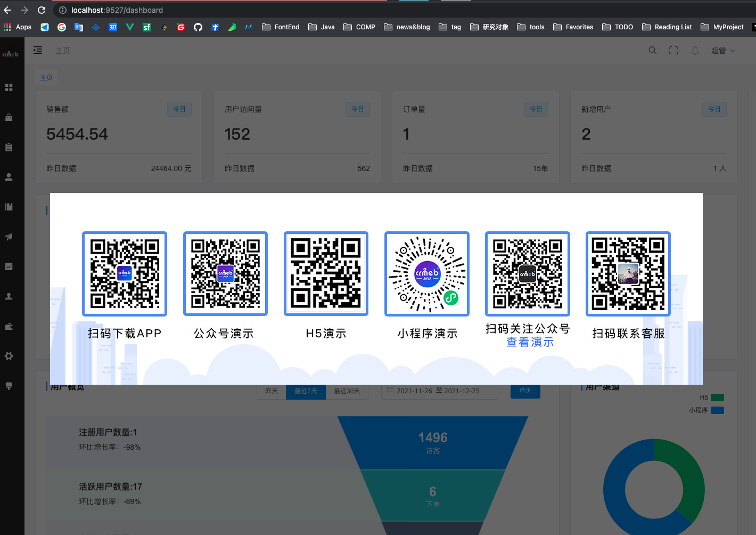Open the shopping bag sidebar menu

9,117
